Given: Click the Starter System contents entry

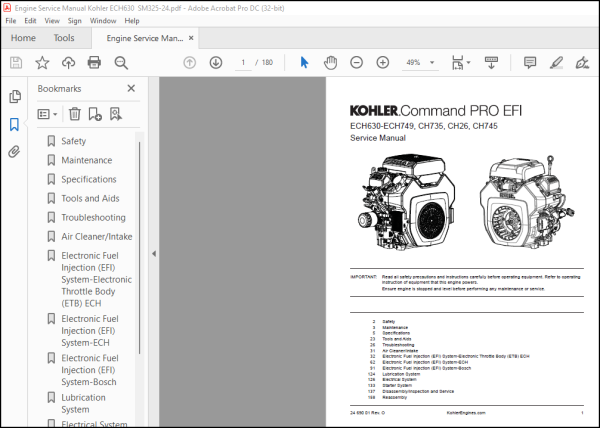Looking at the screenshot, I should (x=397, y=386).
